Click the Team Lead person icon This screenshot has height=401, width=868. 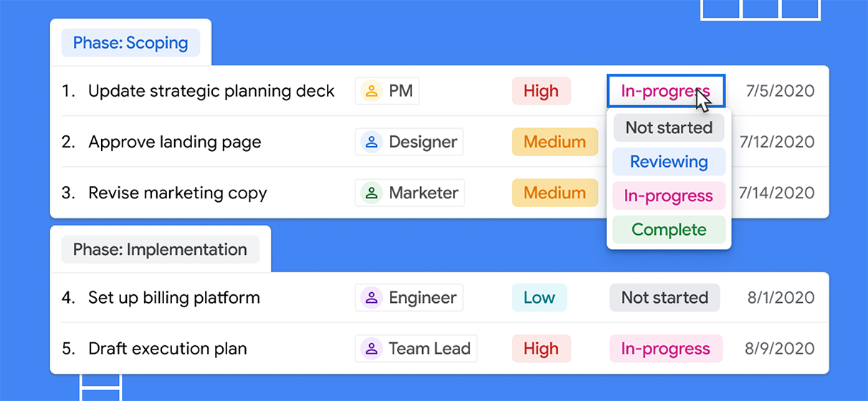[371, 349]
